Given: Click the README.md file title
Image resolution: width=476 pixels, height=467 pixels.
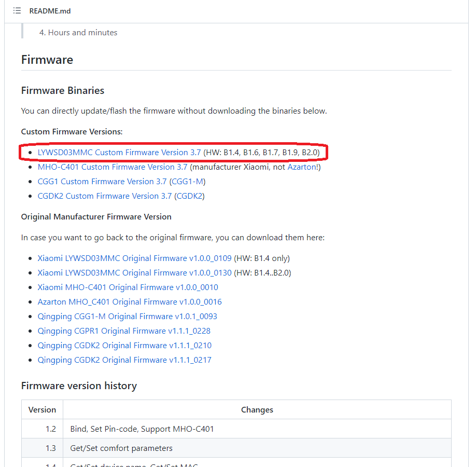Looking at the screenshot, I should point(50,11).
